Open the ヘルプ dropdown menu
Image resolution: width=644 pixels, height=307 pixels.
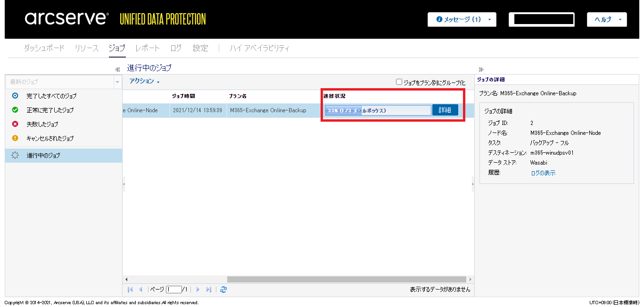607,19
